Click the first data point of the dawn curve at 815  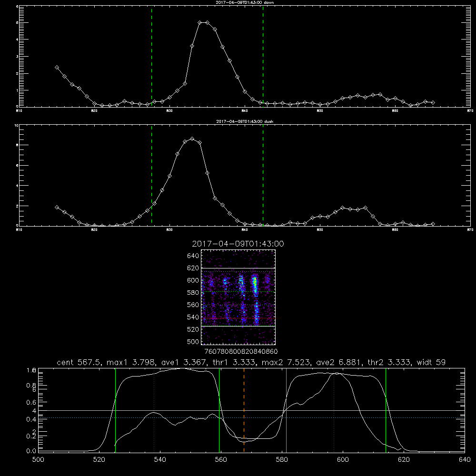click(57, 68)
